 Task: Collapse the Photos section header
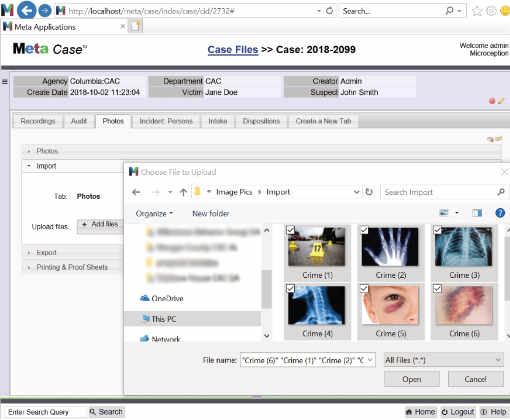click(29, 151)
